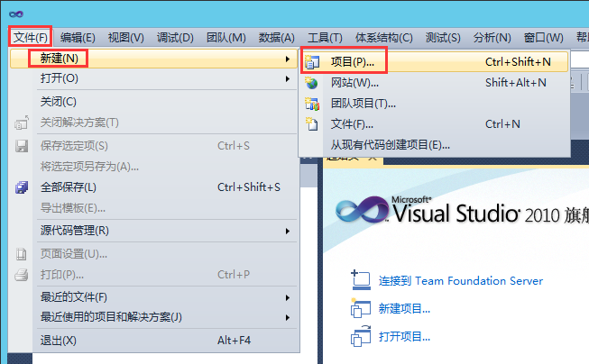This screenshot has width=589, height=364.
Task: Choose 打印(P)... menu entry
Action: coord(153,275)
